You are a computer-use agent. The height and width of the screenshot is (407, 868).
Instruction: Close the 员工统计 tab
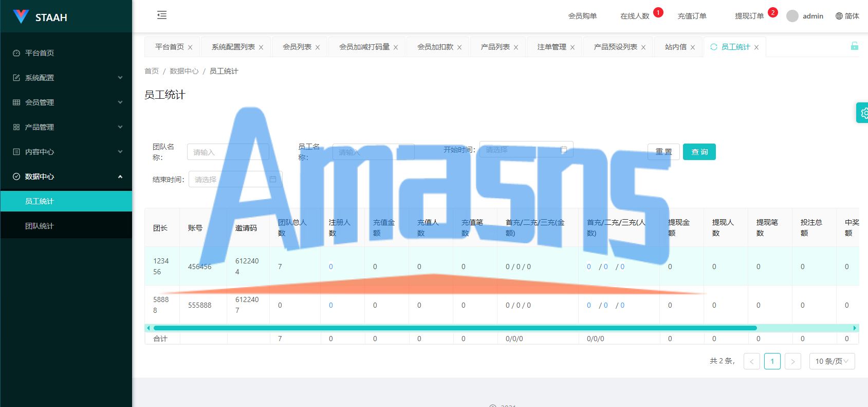coord(756,47)
